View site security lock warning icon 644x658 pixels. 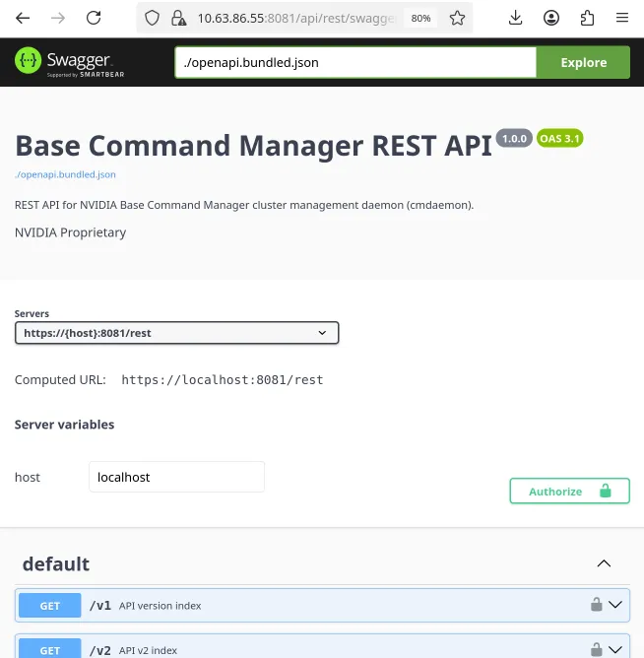pyautogui.click(x=179, y=18)
